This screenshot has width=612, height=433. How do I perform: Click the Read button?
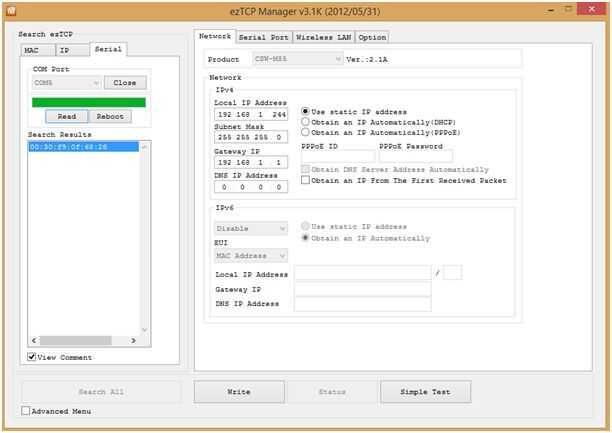[x=67, y=116]
